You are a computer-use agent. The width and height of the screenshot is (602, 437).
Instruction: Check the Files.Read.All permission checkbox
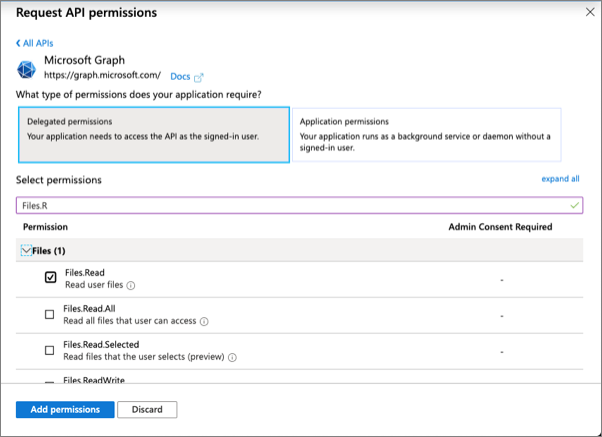point(50,315)
